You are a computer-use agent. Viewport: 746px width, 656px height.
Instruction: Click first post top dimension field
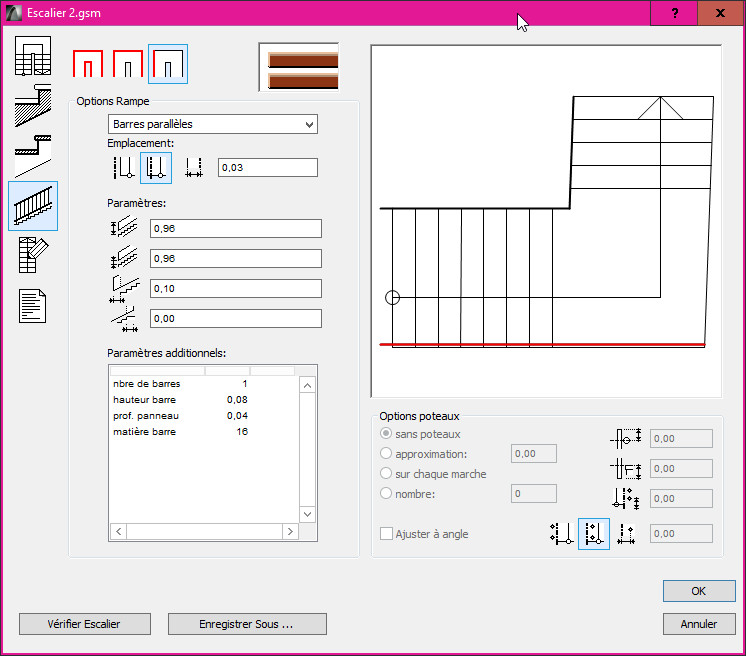point(681,439)
